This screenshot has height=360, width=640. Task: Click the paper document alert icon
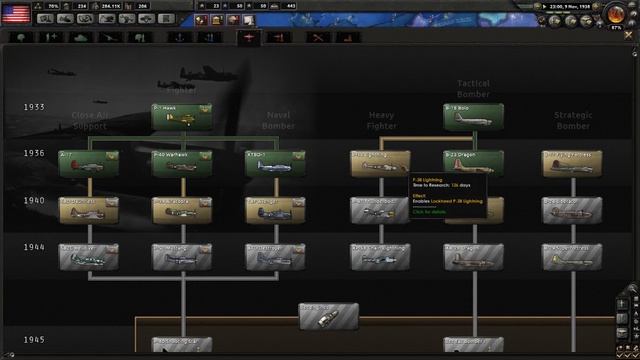[x=249, y=20]
